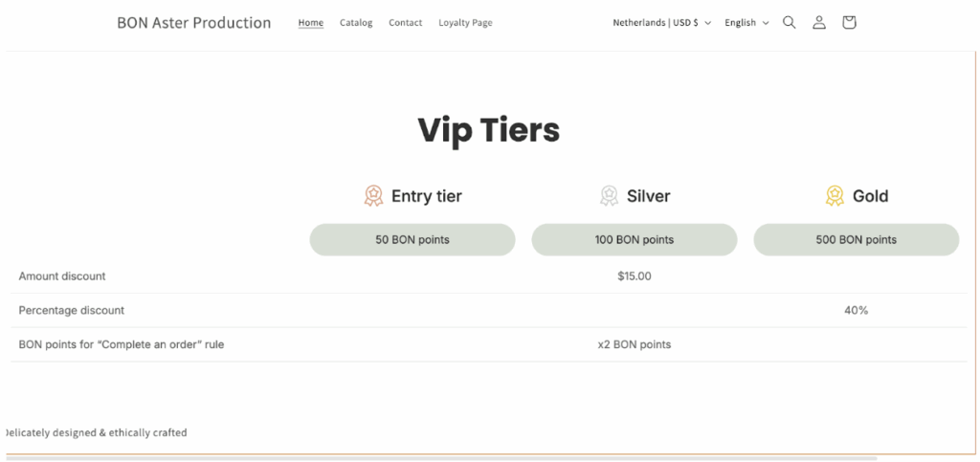Open the English language dropdown
The width and height of the screenshot is (980, 462).
pos(746,23)
